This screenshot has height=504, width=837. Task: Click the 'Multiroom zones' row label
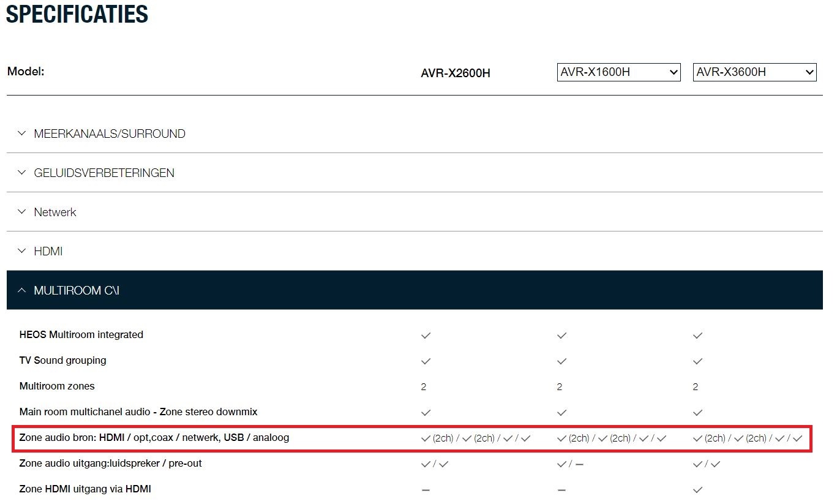[x=57, y=386]
